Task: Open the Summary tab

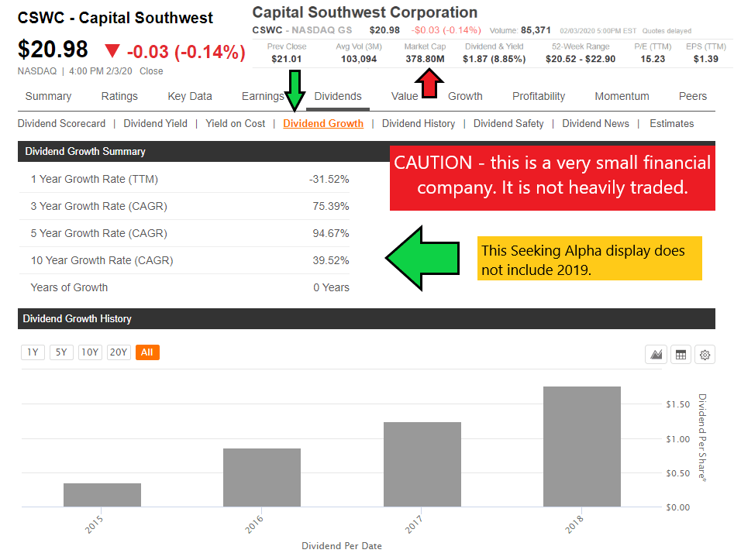Action: tap(48, 96)
